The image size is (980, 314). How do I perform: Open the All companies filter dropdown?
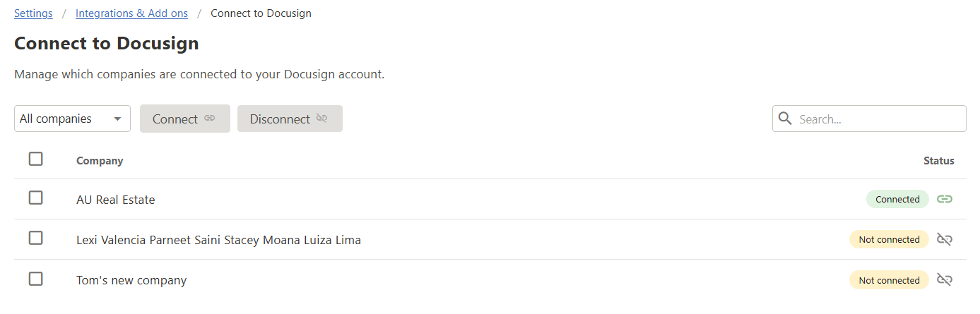point(72,119)
